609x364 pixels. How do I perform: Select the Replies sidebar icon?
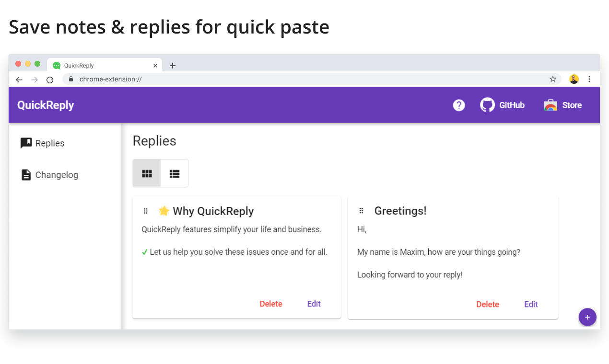(x=26, y=143)
